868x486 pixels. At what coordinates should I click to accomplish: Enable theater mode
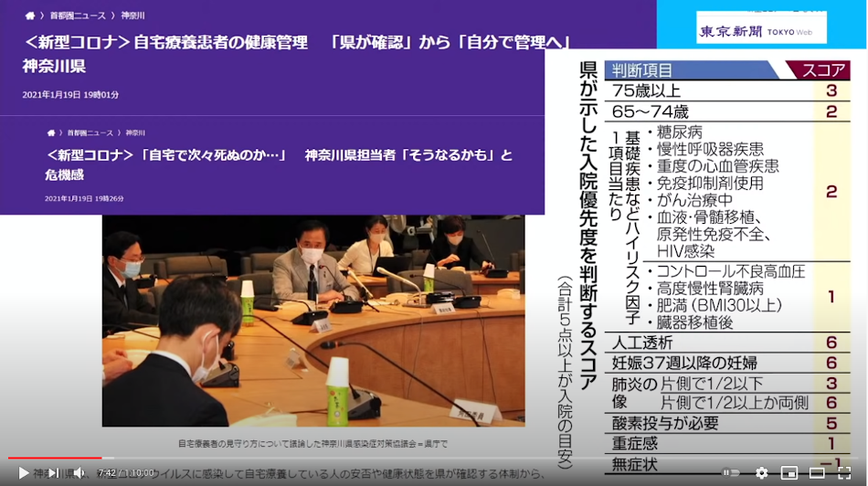click(x=817, y=472)
